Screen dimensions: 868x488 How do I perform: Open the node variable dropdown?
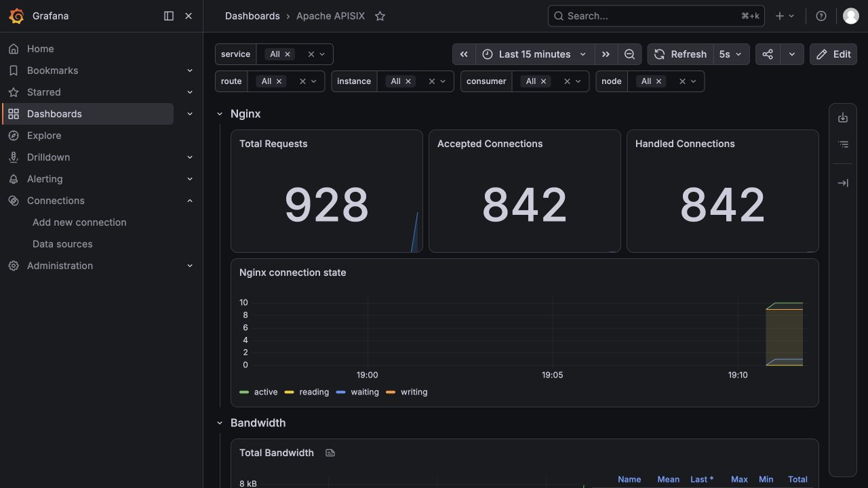[x=694, y=81]
